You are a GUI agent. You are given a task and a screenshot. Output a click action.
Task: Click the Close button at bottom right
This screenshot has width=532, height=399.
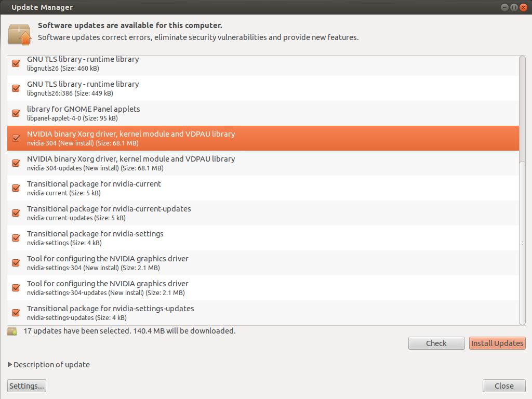(504, 386)
